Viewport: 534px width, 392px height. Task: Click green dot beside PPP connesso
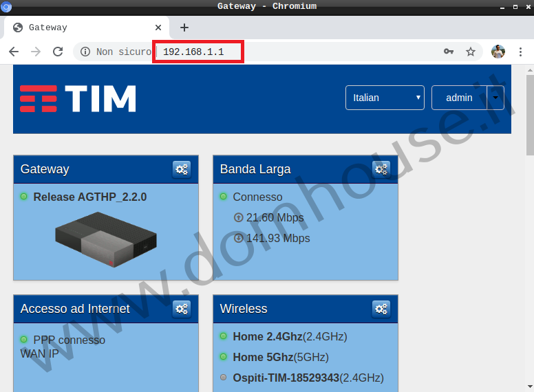click(x=24, y=339)
